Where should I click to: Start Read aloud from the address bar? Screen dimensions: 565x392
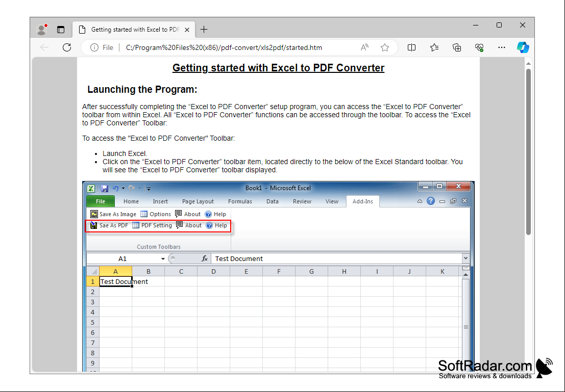(364, 47)
